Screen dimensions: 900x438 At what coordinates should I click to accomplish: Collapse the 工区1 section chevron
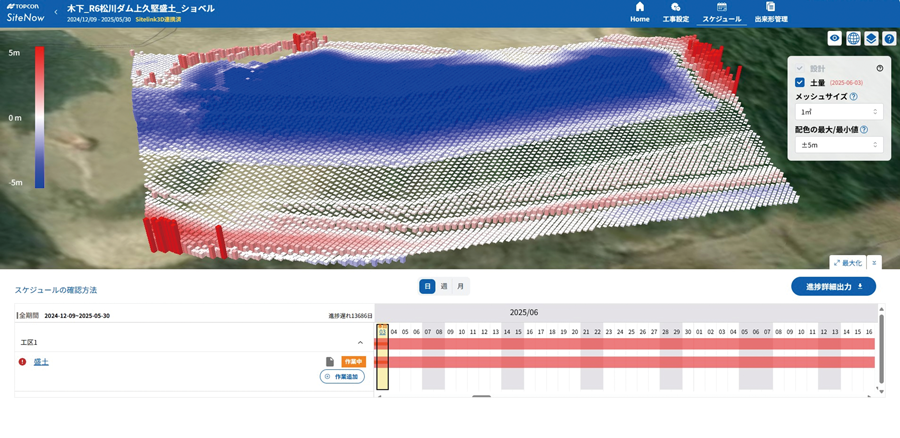coord(360,343)
